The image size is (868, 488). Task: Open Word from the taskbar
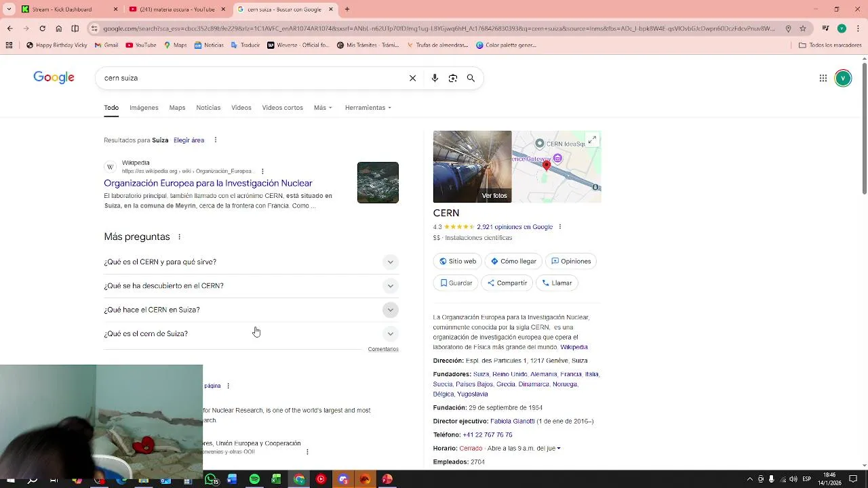[x=232, y=479]
